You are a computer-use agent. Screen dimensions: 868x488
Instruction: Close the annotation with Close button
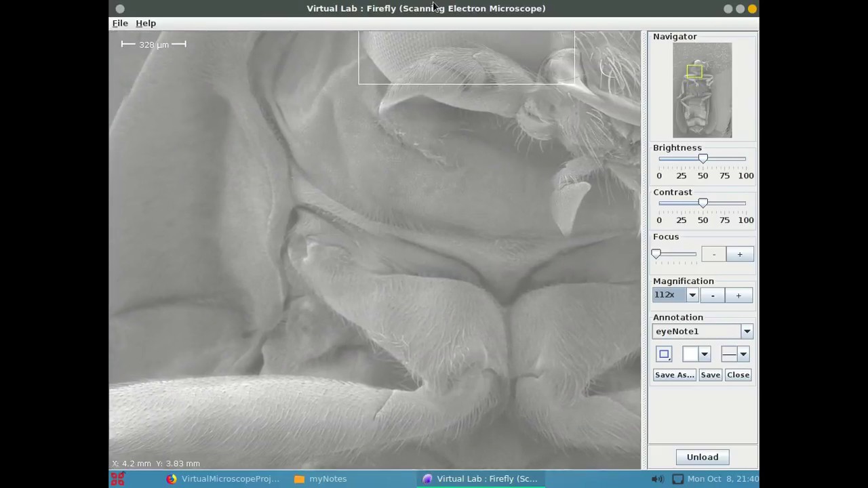pyautogui.click(x=738, y=375)
